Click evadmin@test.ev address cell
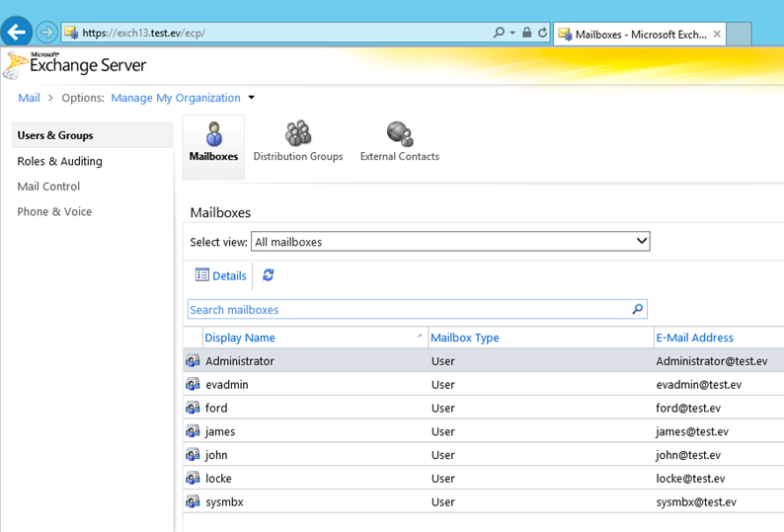784x532 pixels. [x=699, y=385]
